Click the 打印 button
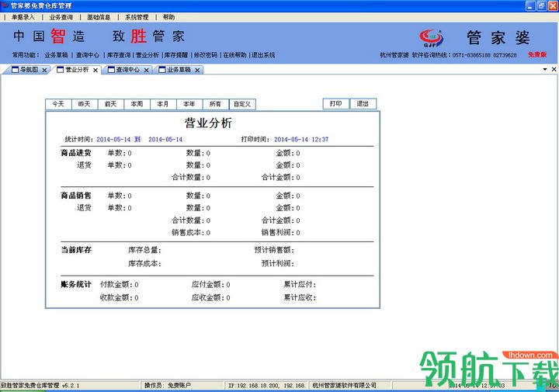 click(x=336, y=104)
